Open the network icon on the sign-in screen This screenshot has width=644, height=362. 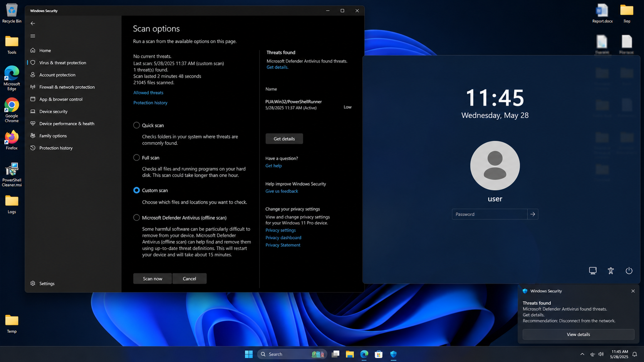[593, 271]
